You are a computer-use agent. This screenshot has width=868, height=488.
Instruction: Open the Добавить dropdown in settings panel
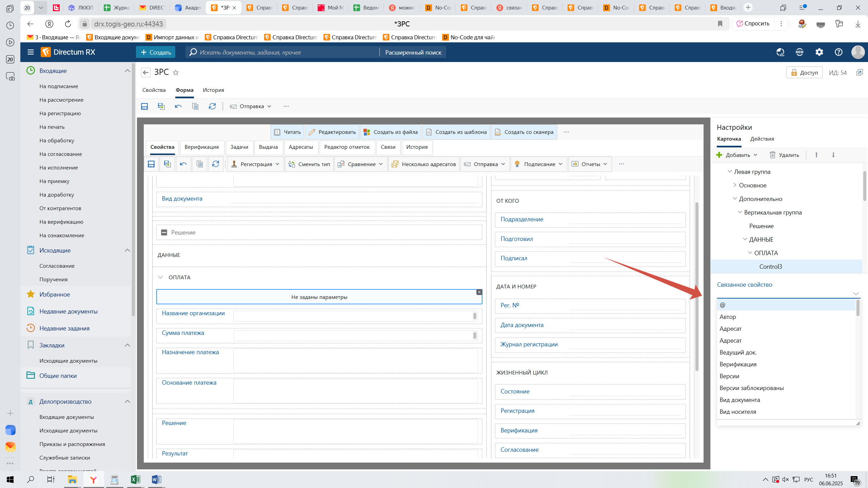pyautogui.click(x=737, y=155)
